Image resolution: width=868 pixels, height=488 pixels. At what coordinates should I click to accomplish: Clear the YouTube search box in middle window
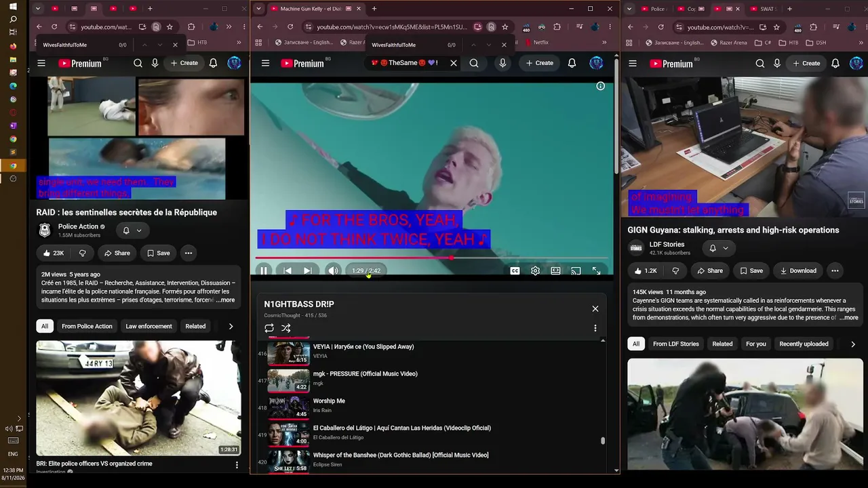[x=454, y=63]
